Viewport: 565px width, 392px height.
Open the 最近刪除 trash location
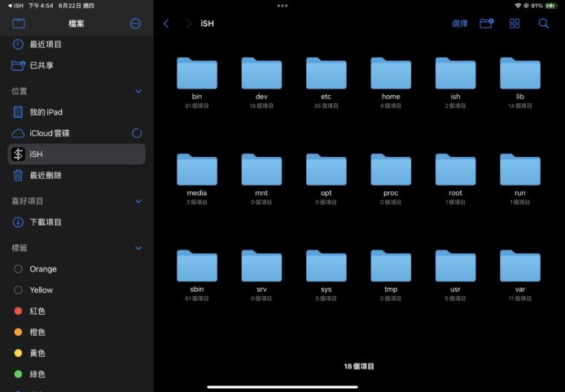(x=46, y=175)
